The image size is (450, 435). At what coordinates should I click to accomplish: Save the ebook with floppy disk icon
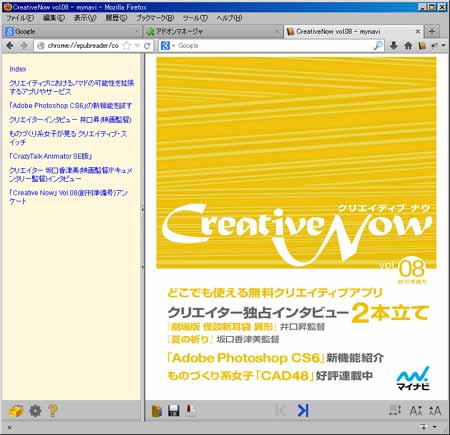pyautogui.click(x=174, y=410)
